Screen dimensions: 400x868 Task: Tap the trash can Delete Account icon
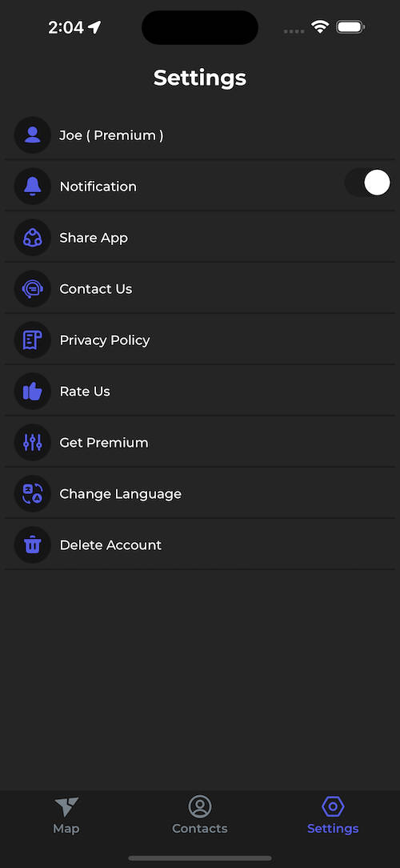click(33, 545)
